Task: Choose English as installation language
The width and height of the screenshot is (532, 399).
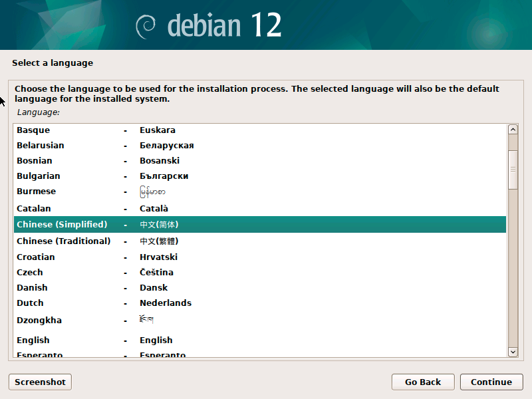Action: [260, 340]
